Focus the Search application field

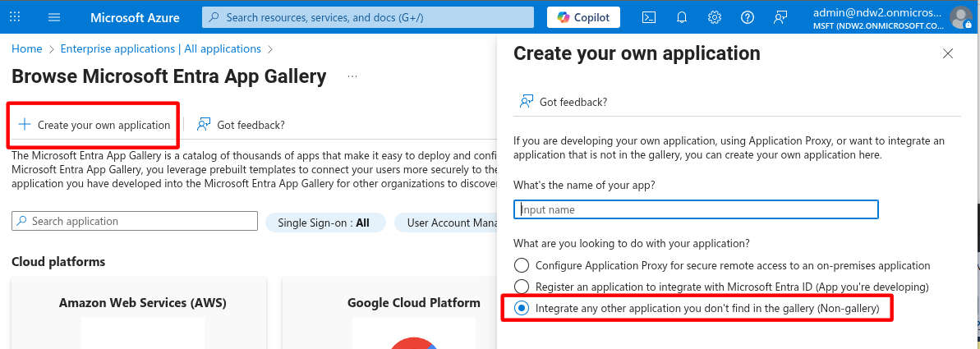pos(135,221)
